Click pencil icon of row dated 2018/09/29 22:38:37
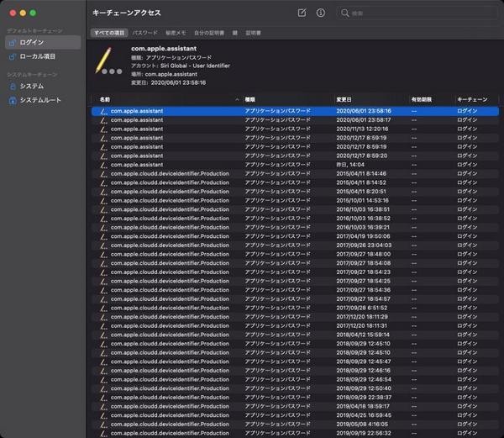504x438 pixels. click(x=103, y=398)
